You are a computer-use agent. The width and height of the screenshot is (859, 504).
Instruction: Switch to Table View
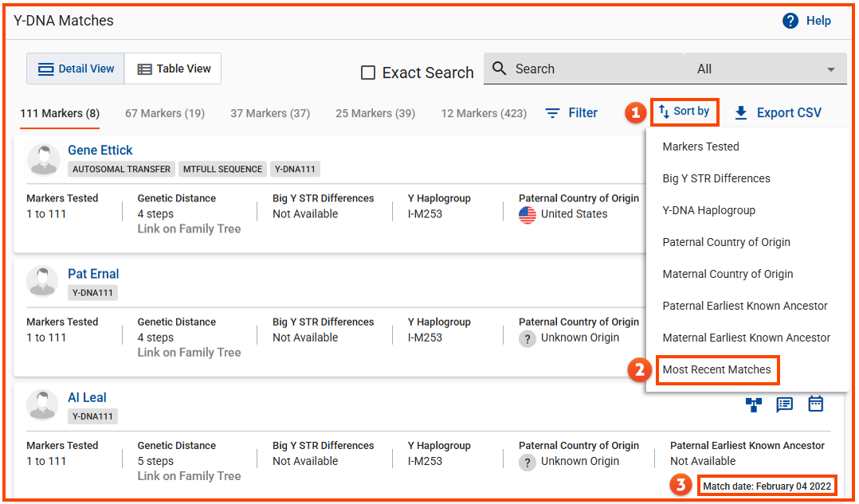coord(173,68)
